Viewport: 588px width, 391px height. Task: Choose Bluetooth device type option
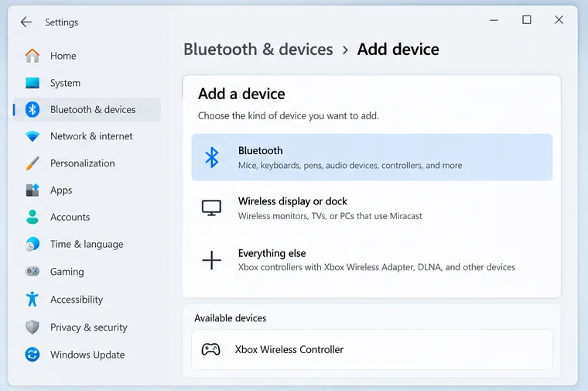click(372, 157)
